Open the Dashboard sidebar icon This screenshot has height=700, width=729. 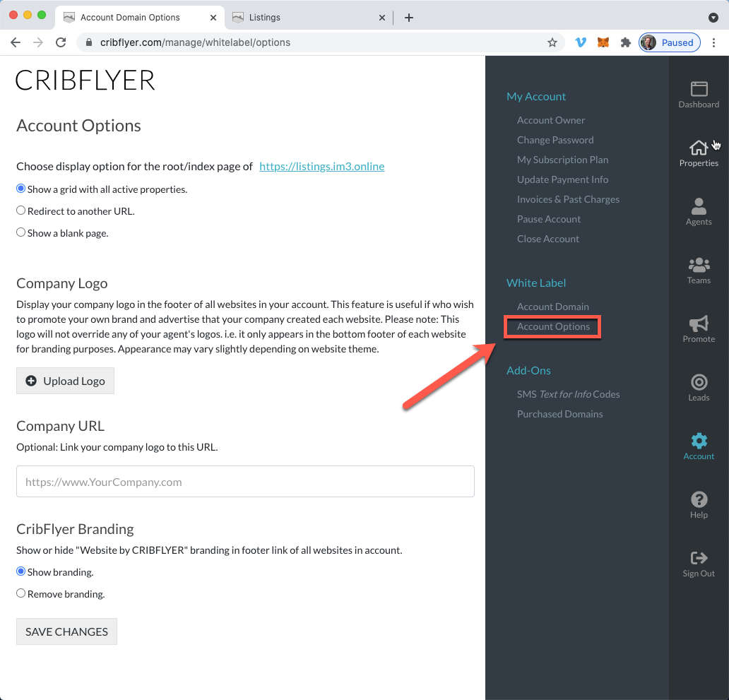click(x=699, y=89)
